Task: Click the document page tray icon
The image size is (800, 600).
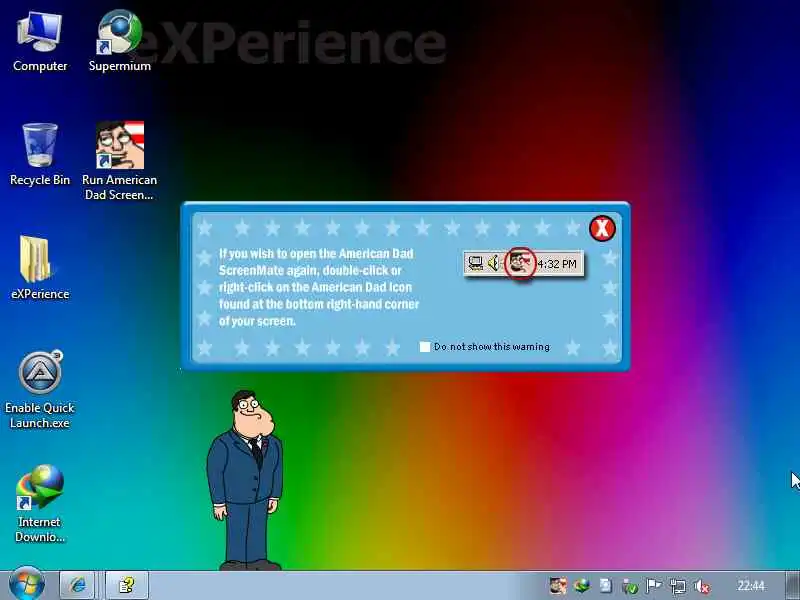Action: [x=606, y=586]
